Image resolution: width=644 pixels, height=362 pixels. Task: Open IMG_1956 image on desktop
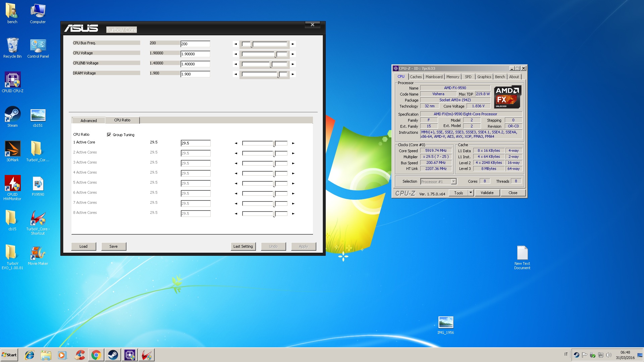(445, 325)
